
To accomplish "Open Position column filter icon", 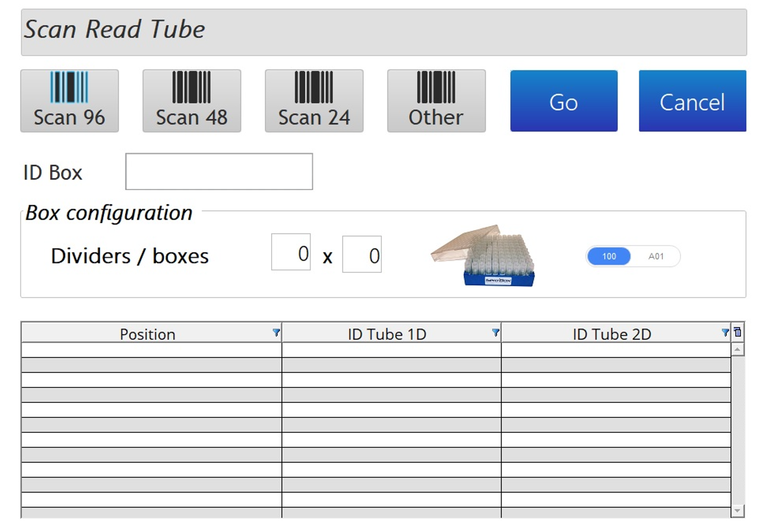I will pyautogui.click(x=276, y=332).
